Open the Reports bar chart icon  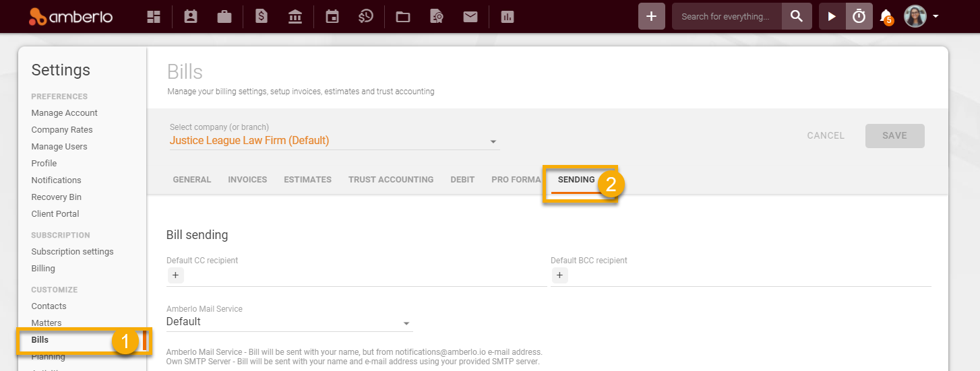coord(508,17)
